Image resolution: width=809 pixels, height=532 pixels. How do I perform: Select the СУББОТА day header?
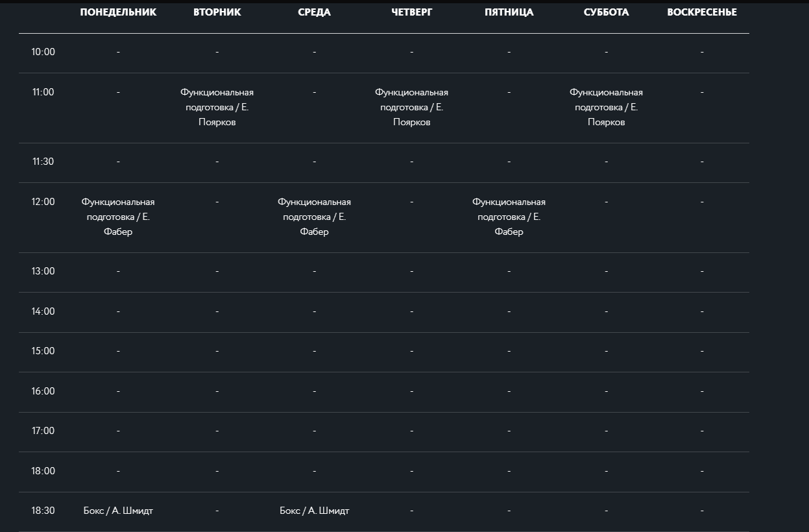tap(606, 12)
